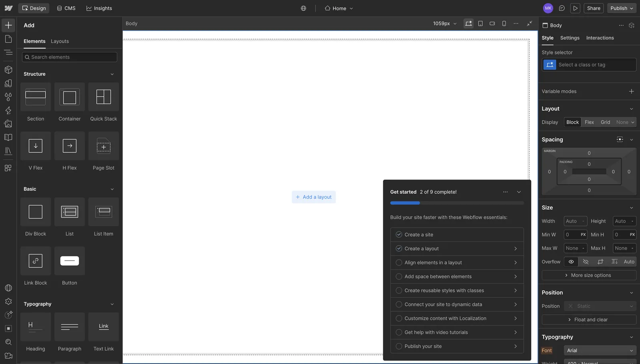The width and height of the screenshot is (640, 364).
Task: Add a variable mode plus button
Action: click(631, 91)
